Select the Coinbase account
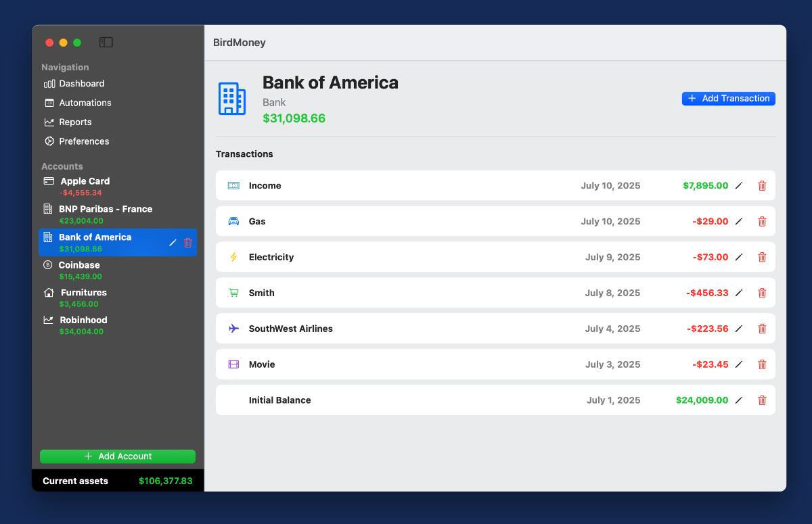Image resolution: width=812 pixels, height=524 pixels. click(118, 270)
